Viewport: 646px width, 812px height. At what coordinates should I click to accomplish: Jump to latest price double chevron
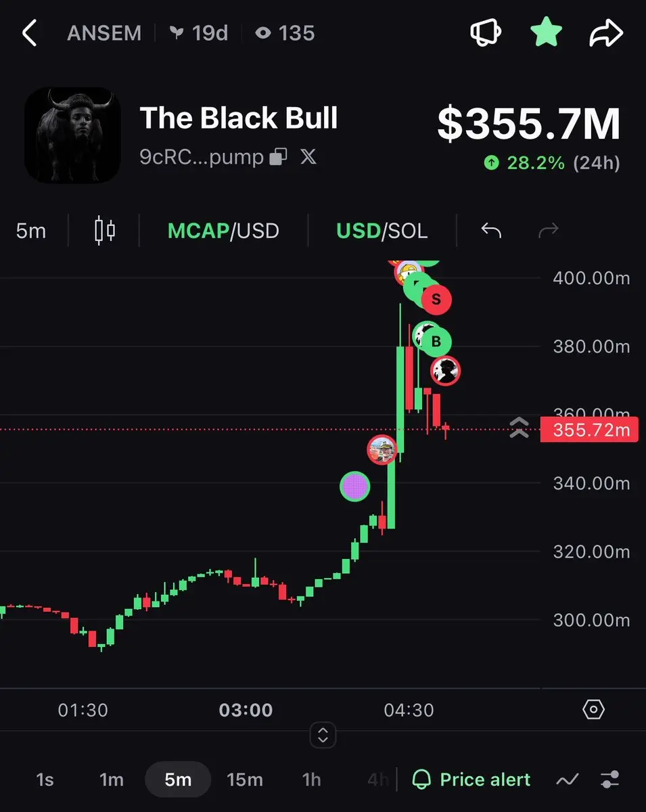coord(519,428)
